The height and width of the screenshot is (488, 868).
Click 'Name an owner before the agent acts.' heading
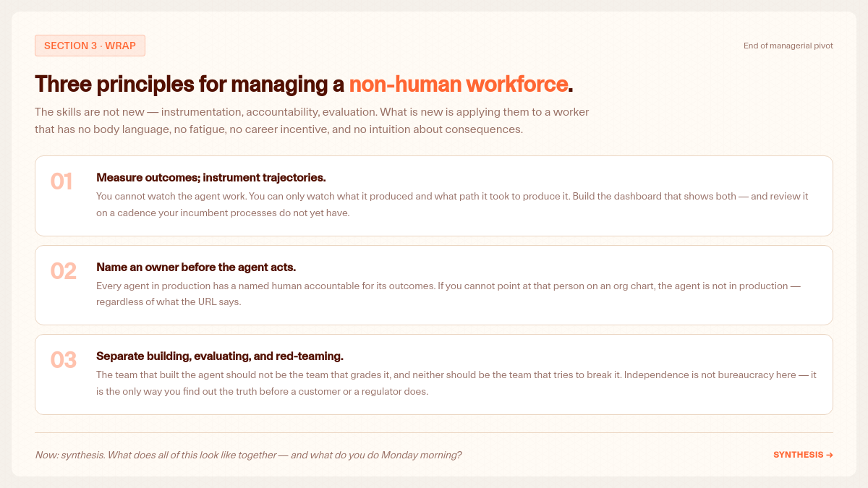(196, 267)
